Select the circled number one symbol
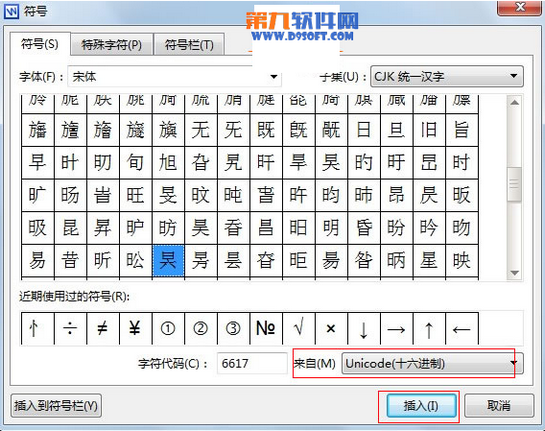The width and height of the screenshot is (545, 431). [x=168, y=328]
